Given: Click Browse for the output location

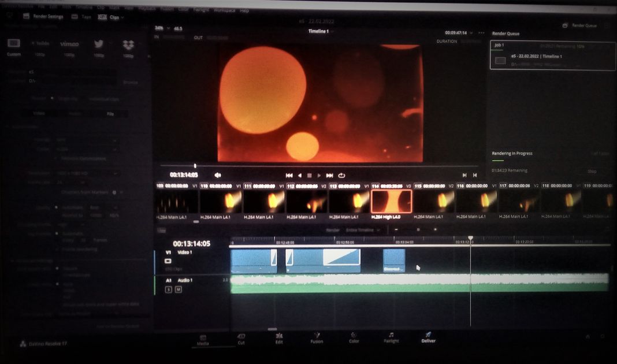Looking at the screenshot, I should click(x=131, y=82).
